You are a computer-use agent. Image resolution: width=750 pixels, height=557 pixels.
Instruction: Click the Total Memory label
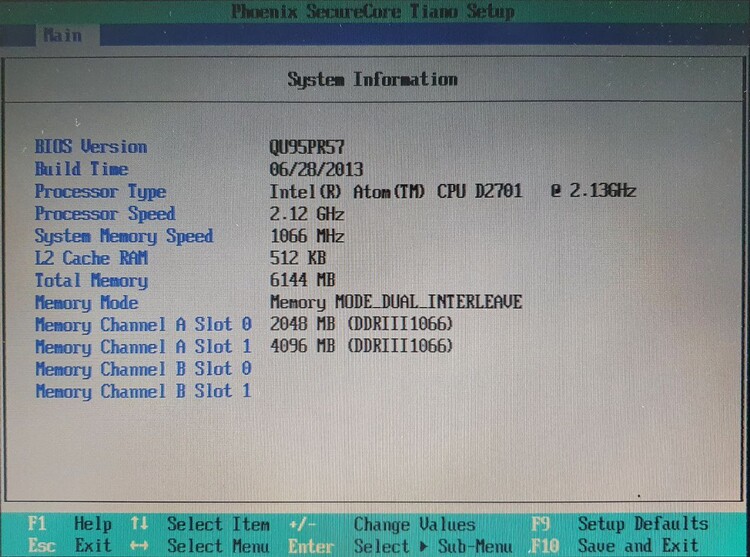[x=91, y=281]
